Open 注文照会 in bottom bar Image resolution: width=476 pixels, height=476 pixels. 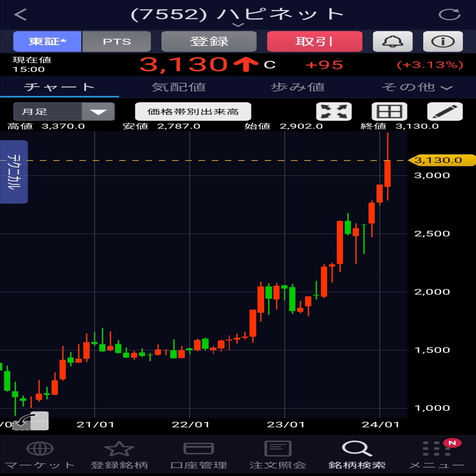(x=278, y=454)
